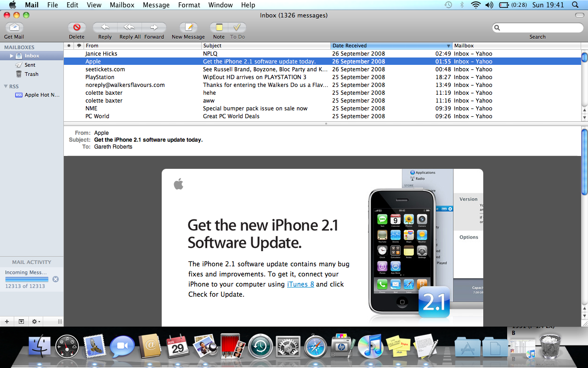Toggle the toolbar with the pill button
The image size is (588, 368).
pos(580,15)
